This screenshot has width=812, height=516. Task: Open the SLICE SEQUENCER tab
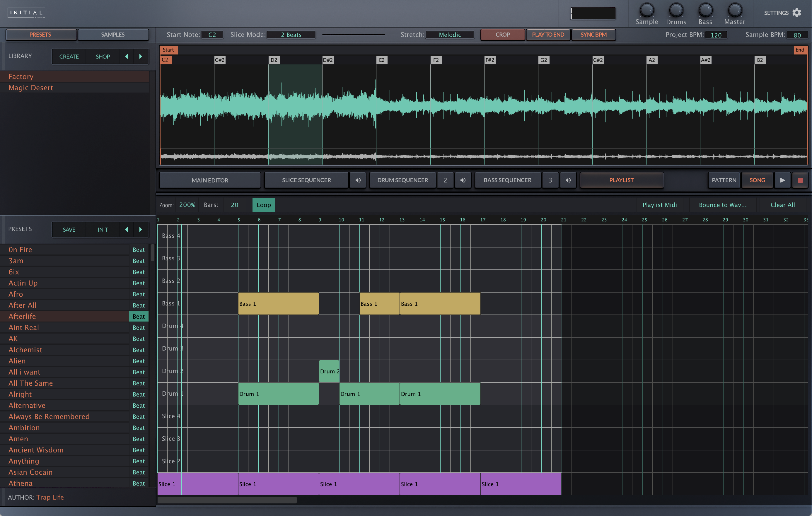pos(306,180)
